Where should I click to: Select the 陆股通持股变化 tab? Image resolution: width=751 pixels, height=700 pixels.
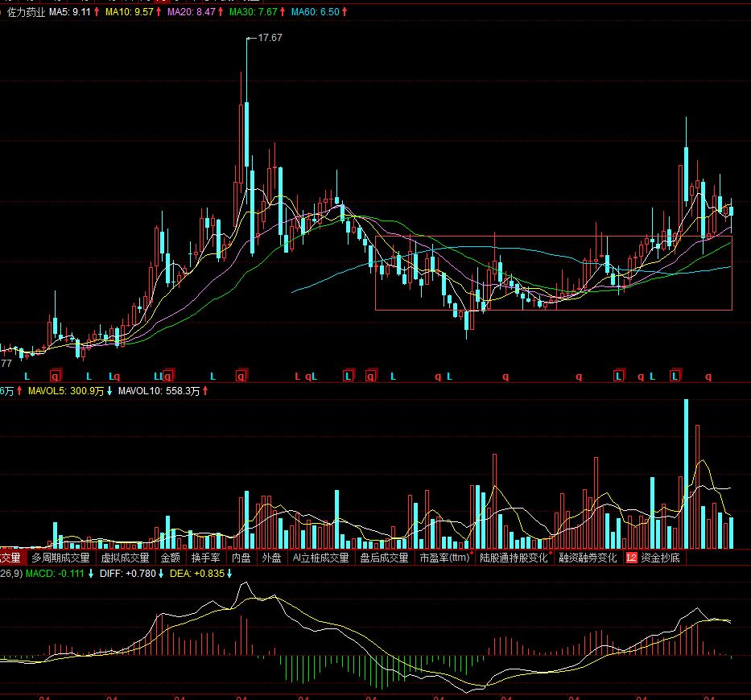514,558
